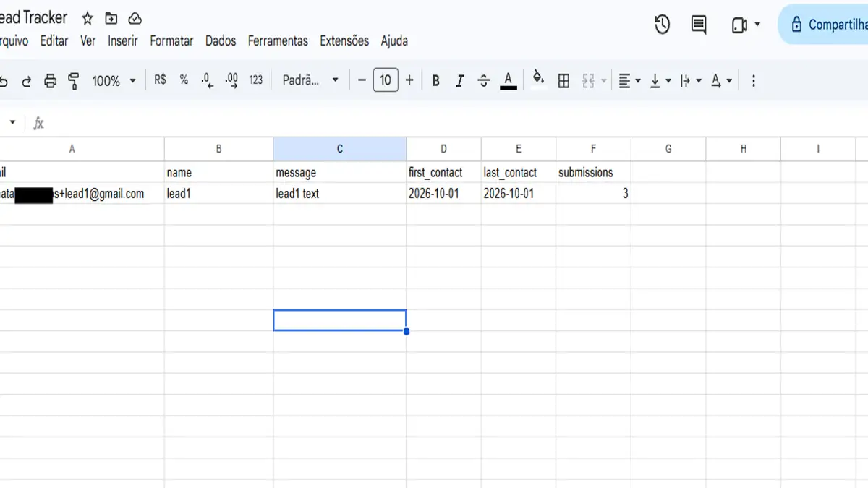This screenshot has height=488, width=868.
Task: Select the paint format roller icon
Action: 73,81
